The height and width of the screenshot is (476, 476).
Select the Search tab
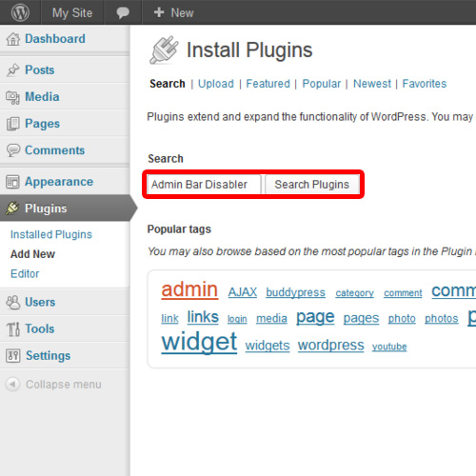pyautogui.click(x=168, y=84)
